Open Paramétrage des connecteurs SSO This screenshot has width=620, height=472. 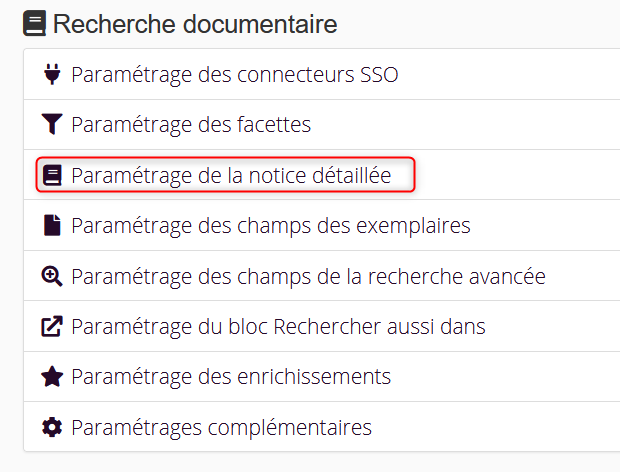tap(235, 75)
